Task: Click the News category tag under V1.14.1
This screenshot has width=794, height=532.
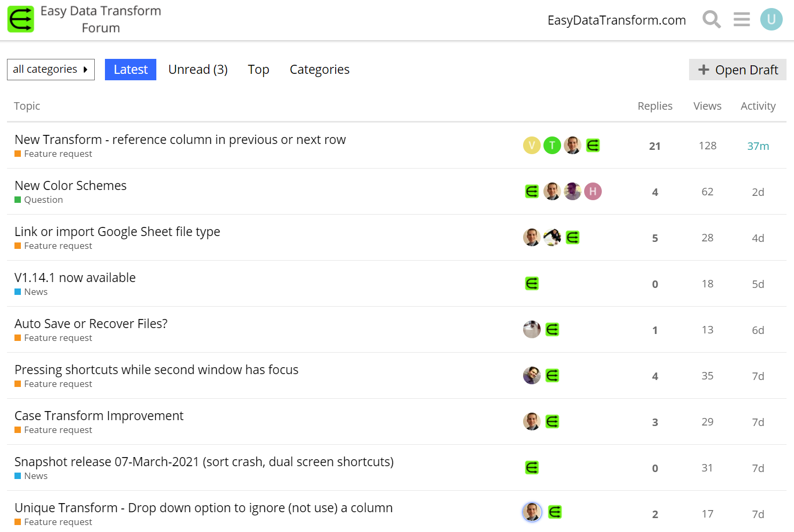Action: pos(35,292)
